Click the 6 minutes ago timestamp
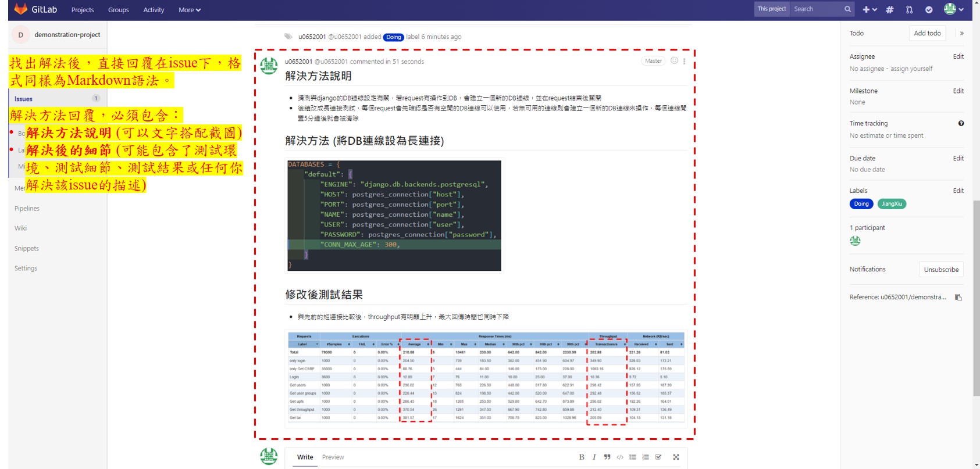The image size is (980, 469). click(x=441, y=37)
